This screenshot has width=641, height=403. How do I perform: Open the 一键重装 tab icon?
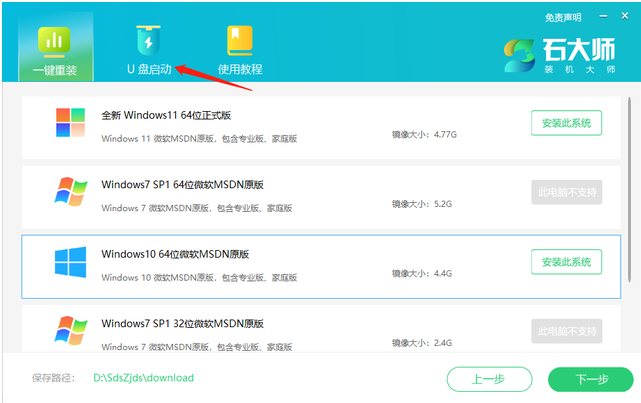[54, 41]
